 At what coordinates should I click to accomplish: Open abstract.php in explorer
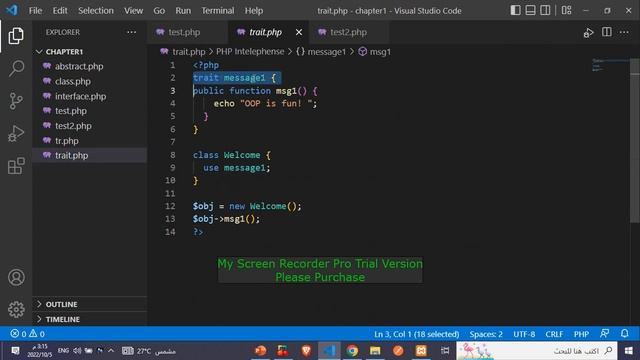click(x=89, y=66)
